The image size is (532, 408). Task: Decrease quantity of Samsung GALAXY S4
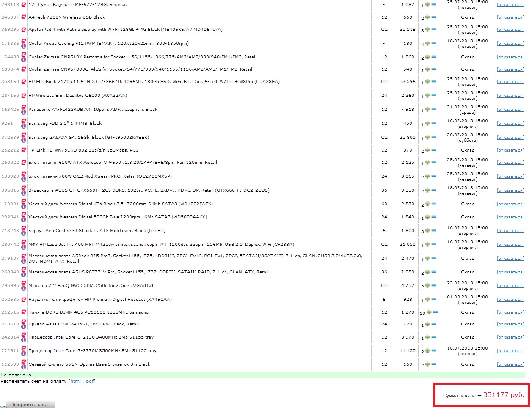[434, 138]
